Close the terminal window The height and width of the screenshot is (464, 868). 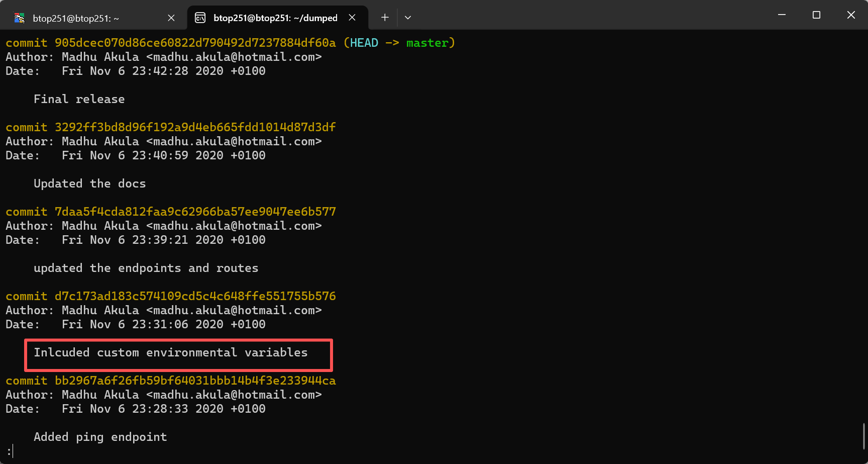point(851,15)
